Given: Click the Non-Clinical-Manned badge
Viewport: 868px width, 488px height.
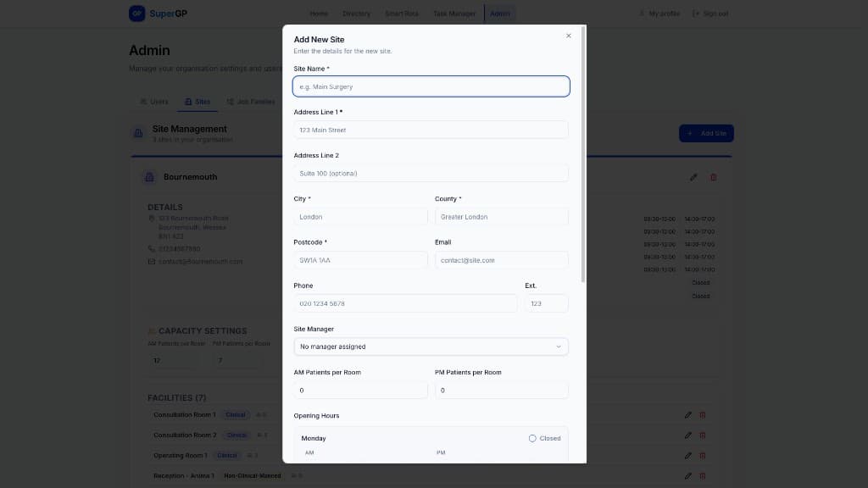Looking at the screenshot, I should pyautogui.click(x=253, y=476).
